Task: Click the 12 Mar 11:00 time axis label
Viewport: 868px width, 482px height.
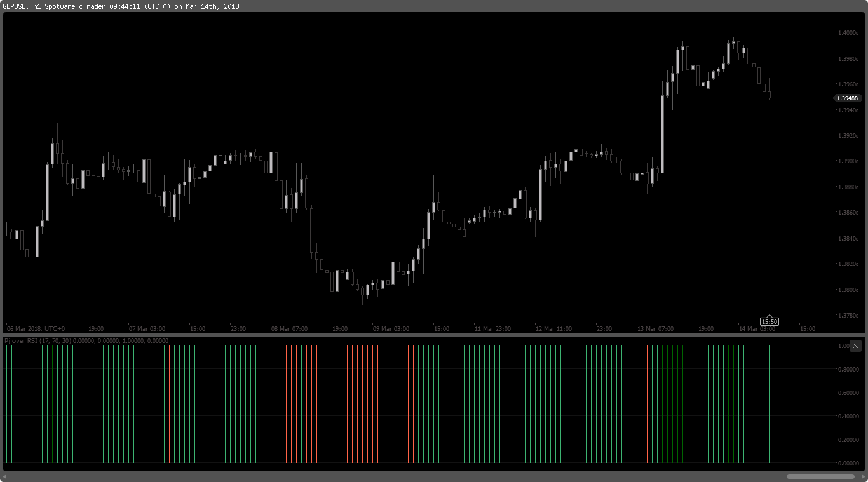Action: (x=553, y=329)
